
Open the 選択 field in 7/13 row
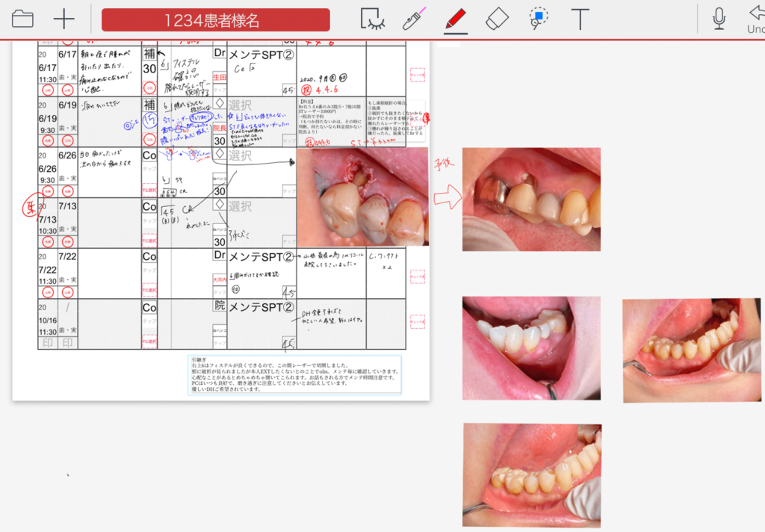click(x=241, y=206)
